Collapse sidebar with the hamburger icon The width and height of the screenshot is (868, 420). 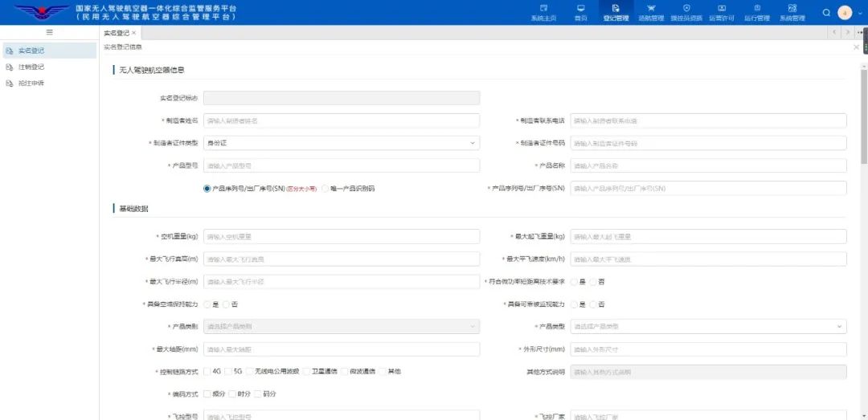pos(49,33)
